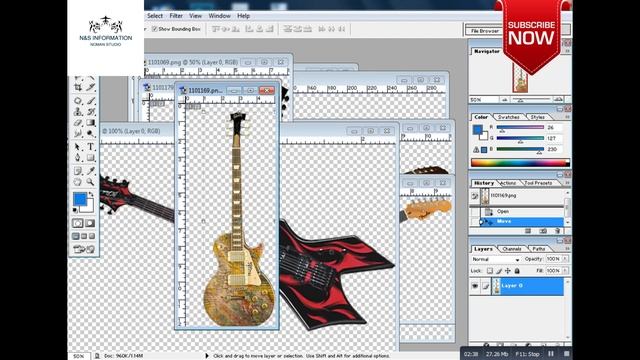
Task: Stop recording with the square button
Action: point(567,354)
